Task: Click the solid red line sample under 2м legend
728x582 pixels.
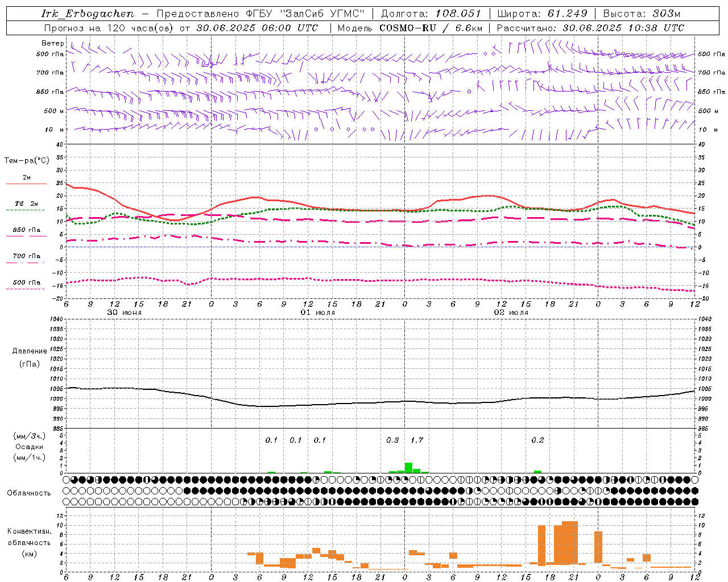Action: point(26,184)
